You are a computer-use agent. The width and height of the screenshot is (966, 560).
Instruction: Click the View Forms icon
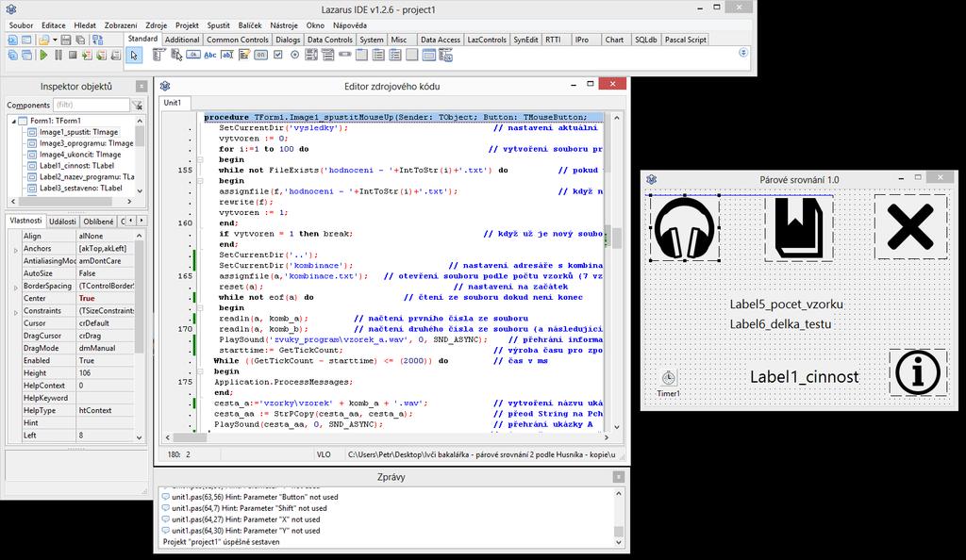point(26,55)
